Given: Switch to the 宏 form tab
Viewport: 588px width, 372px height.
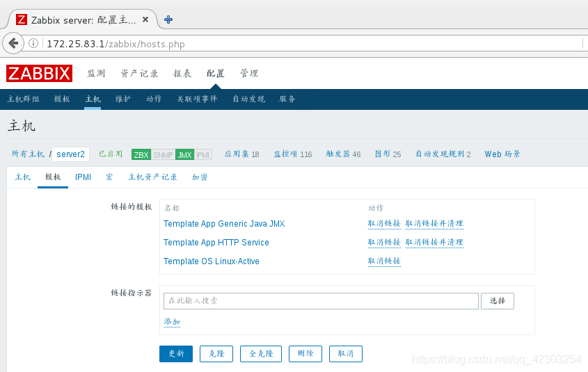Looking at the screenshot, I should point(109,177).
